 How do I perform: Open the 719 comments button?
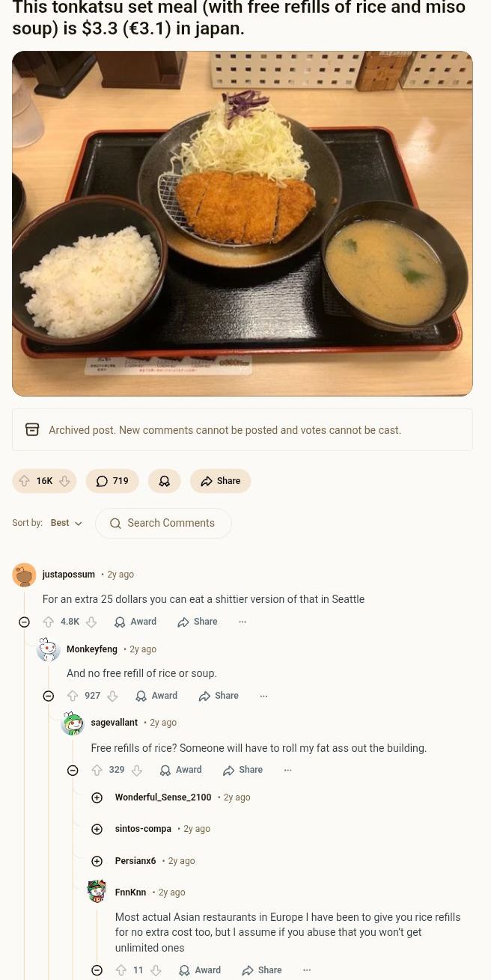tap(112, 481)
